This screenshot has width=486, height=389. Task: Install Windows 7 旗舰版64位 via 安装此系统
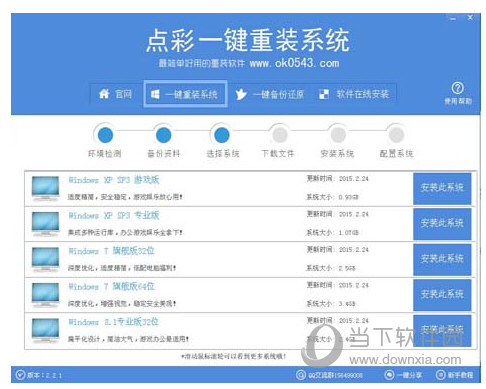pos(442,295)
